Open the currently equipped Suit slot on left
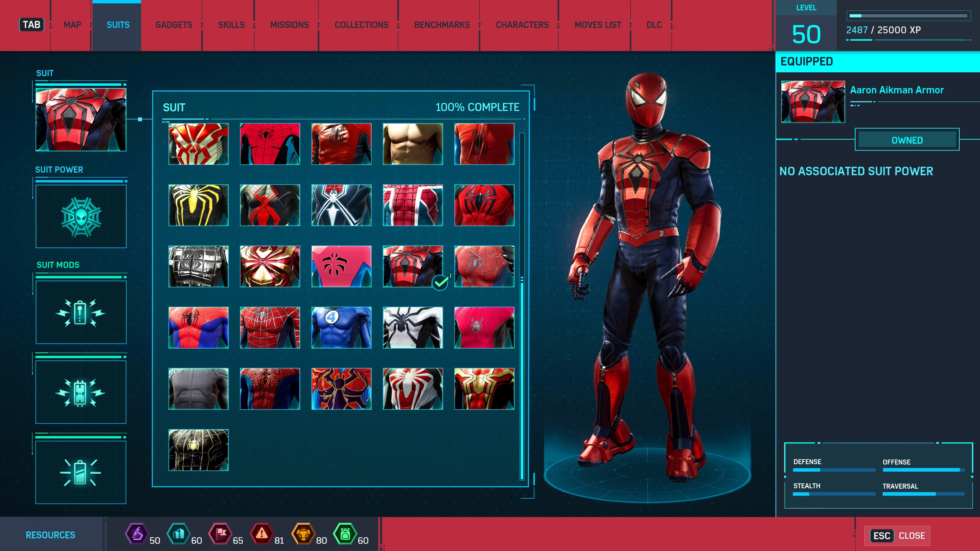This screenshot has height=551, width=980. point(81,120)
